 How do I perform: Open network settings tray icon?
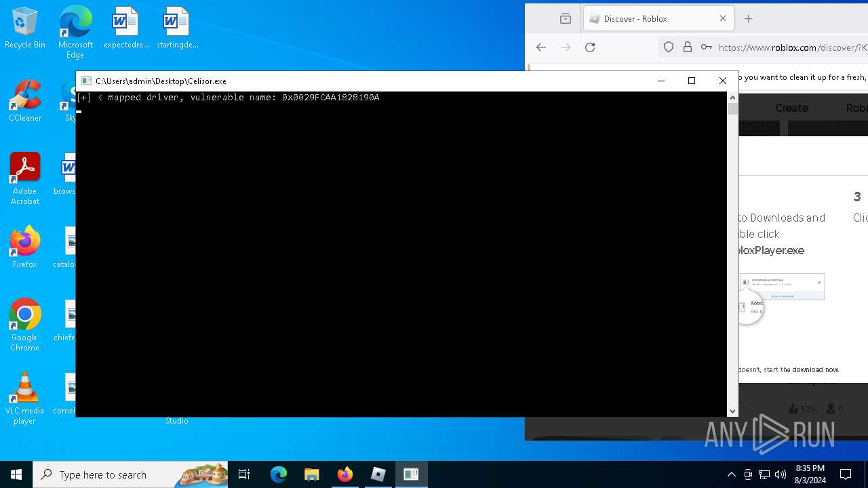[x=764, y=474]
